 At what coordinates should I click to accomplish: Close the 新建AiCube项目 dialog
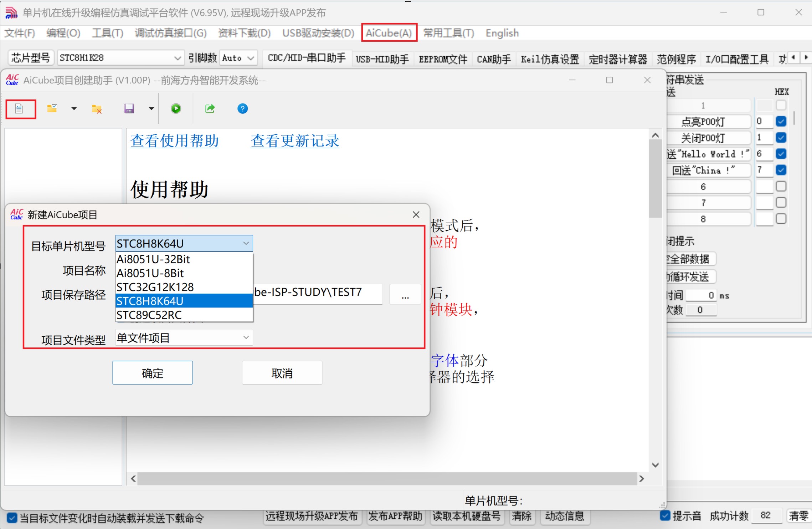pyautogui.click(x=416, y=214)
